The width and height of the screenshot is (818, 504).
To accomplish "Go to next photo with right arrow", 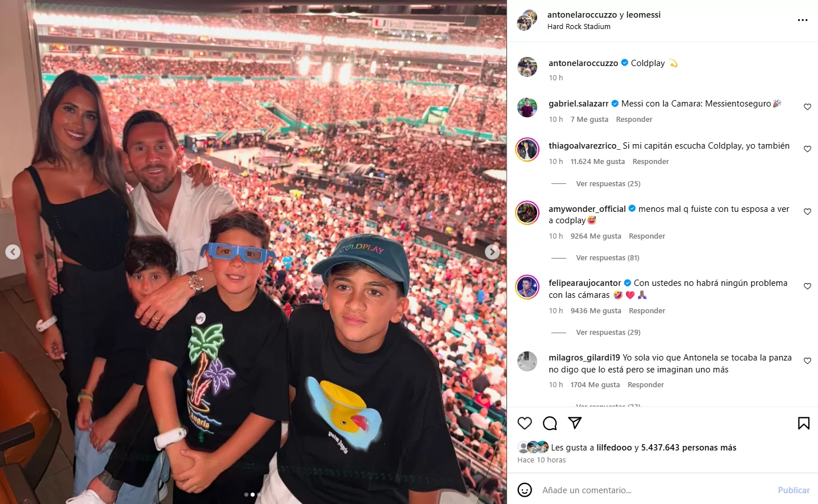I will (x=492, y=252).
